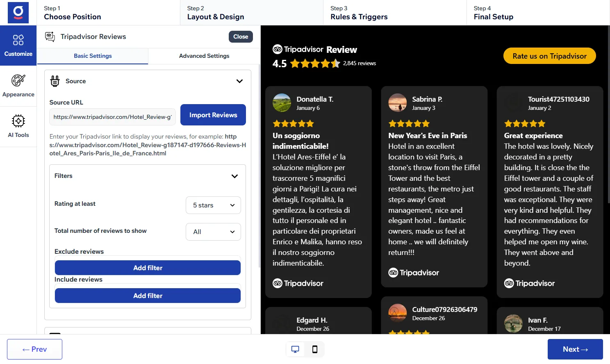Switch to desktop preview mode
This screenshot has height=364, width=610.
(x=295, y=349)
